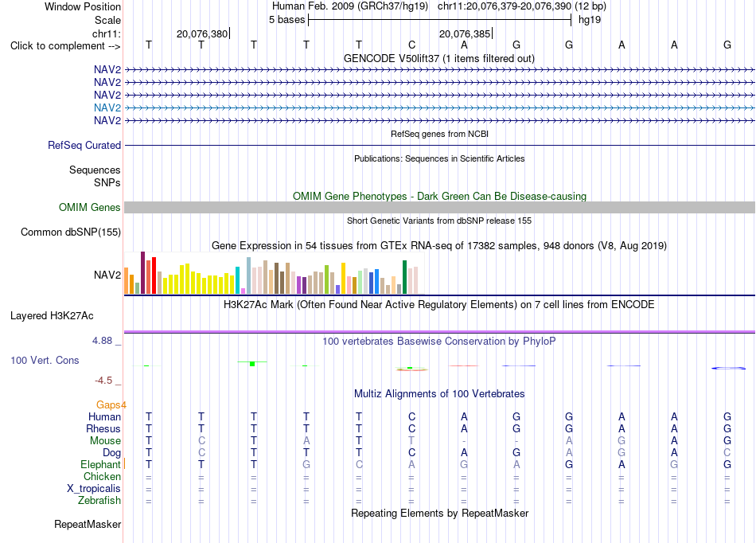Click the 20,076,380 position marker

tap(202, 33)
